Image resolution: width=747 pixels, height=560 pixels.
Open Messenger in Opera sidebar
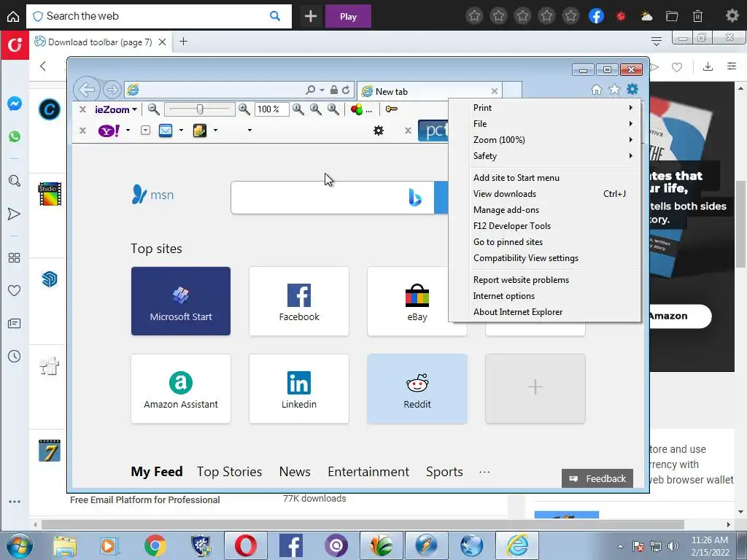[x=15, y=104]
